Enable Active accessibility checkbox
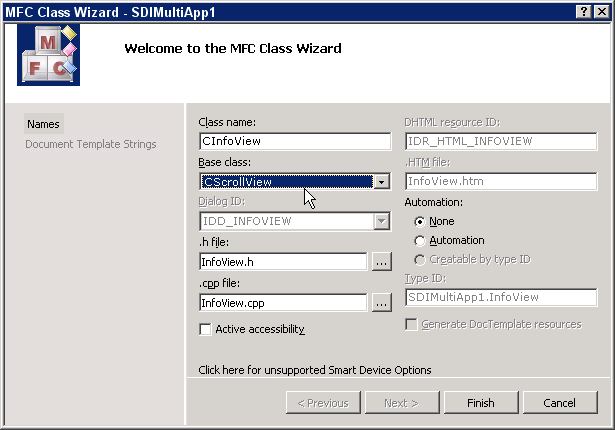The height and width of the screenshot is (430, 615). tap(205, 329)
